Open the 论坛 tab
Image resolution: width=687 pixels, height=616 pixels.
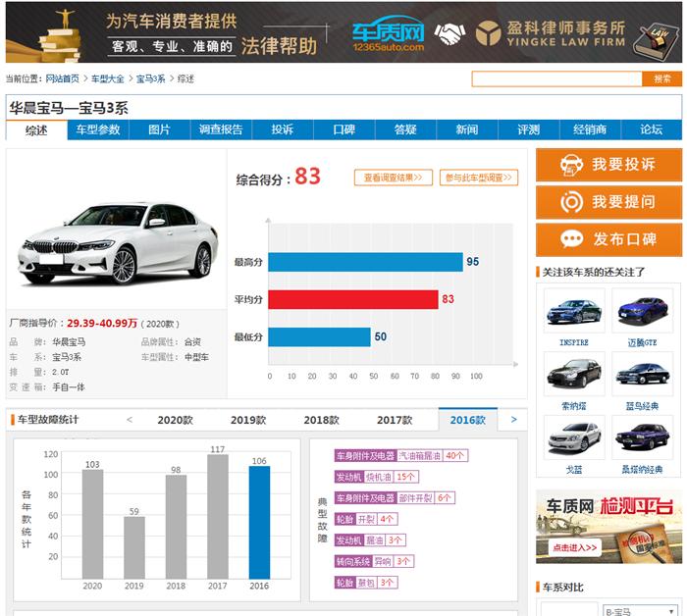(652, 129)
